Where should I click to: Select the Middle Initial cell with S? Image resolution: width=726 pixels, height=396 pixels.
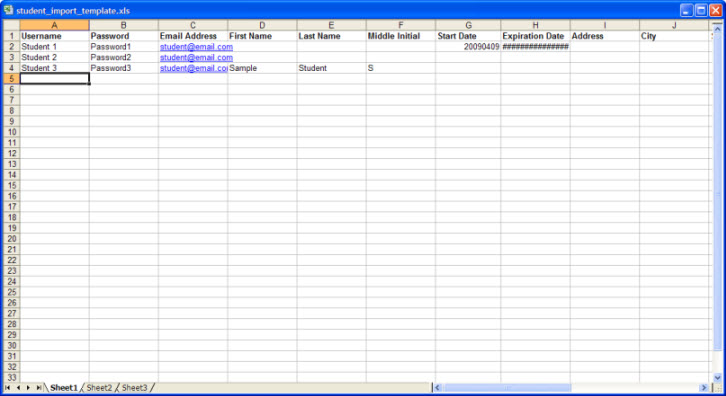401,68
